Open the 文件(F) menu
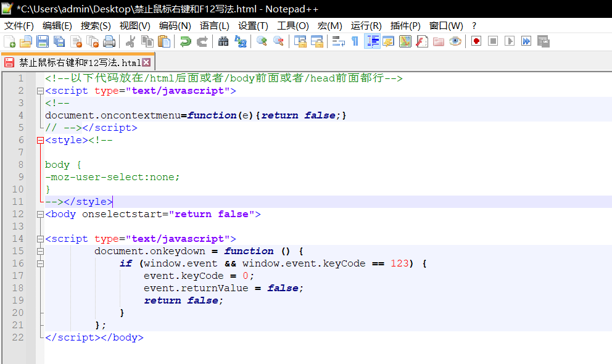 point(19,26)
